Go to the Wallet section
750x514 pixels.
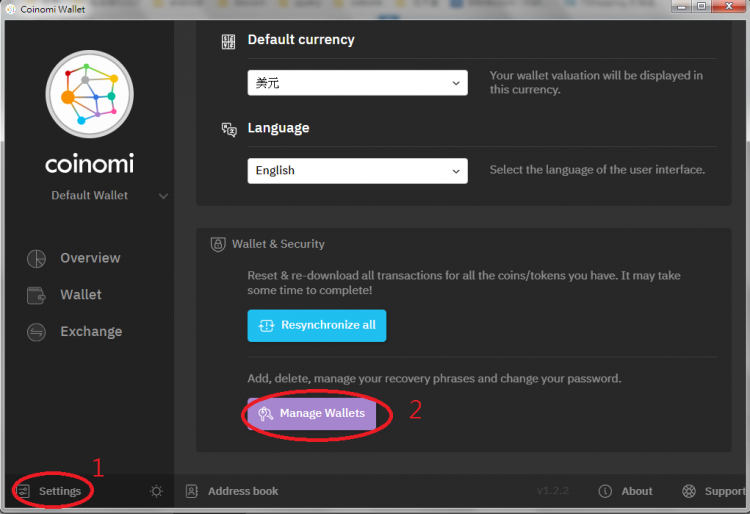click(81, 295)
